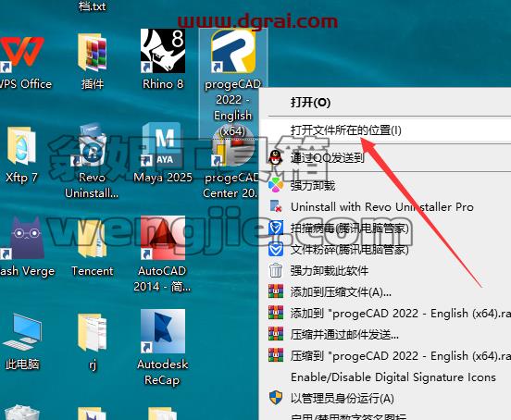Click the Revo Uninstaller Pro menu icon
This screenshot has height=420, width=511.
[x=276, y=206]
